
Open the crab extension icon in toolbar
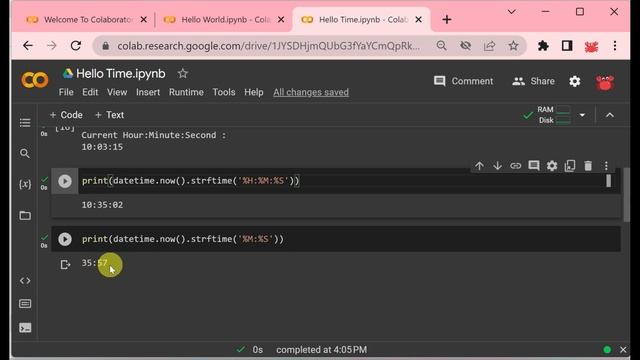(591, 47)
